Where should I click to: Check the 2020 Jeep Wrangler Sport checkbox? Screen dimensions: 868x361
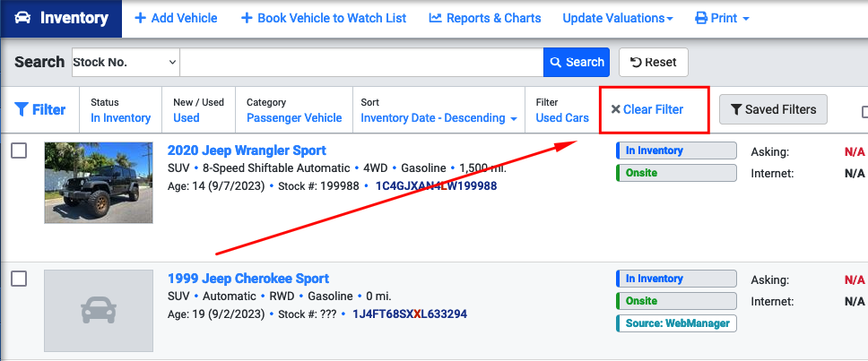coord(19,150)
